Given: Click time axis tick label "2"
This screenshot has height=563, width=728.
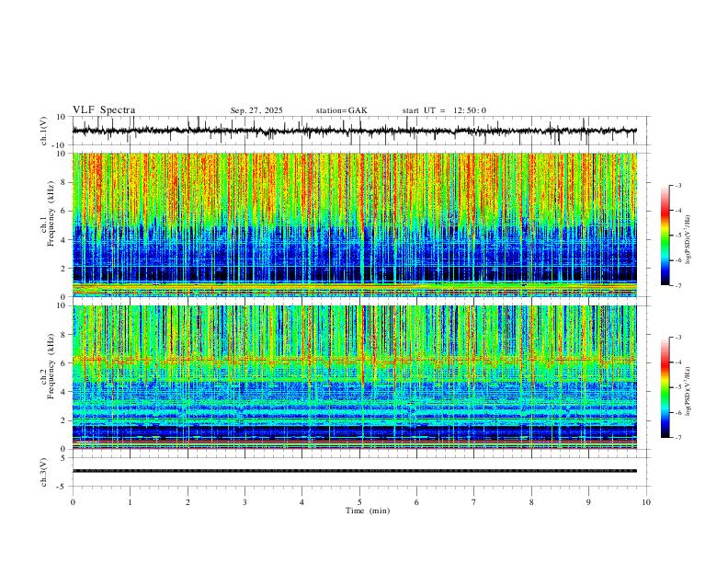Looking at the screenshot, I should coord(188,502).
